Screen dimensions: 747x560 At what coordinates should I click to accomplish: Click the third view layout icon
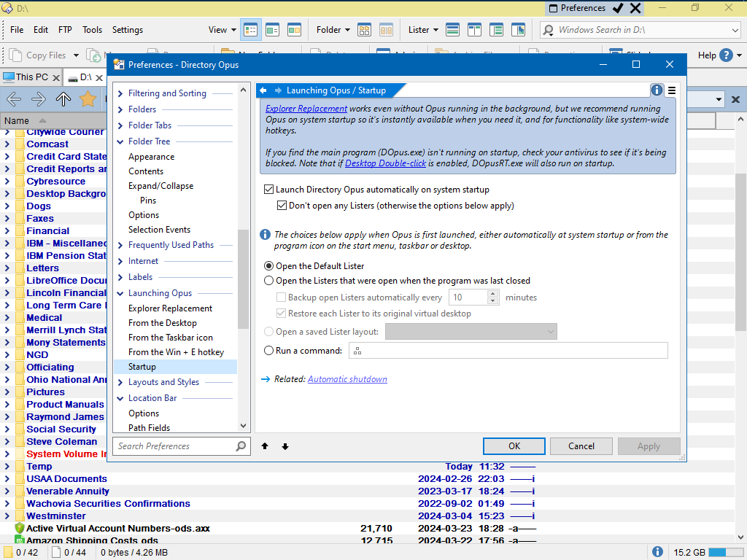tap(295, 30)
